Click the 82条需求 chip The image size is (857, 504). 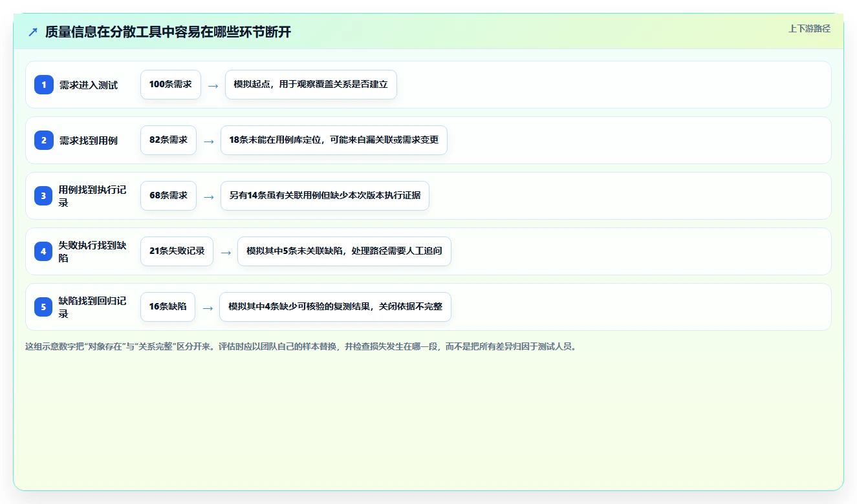(168, 140)
